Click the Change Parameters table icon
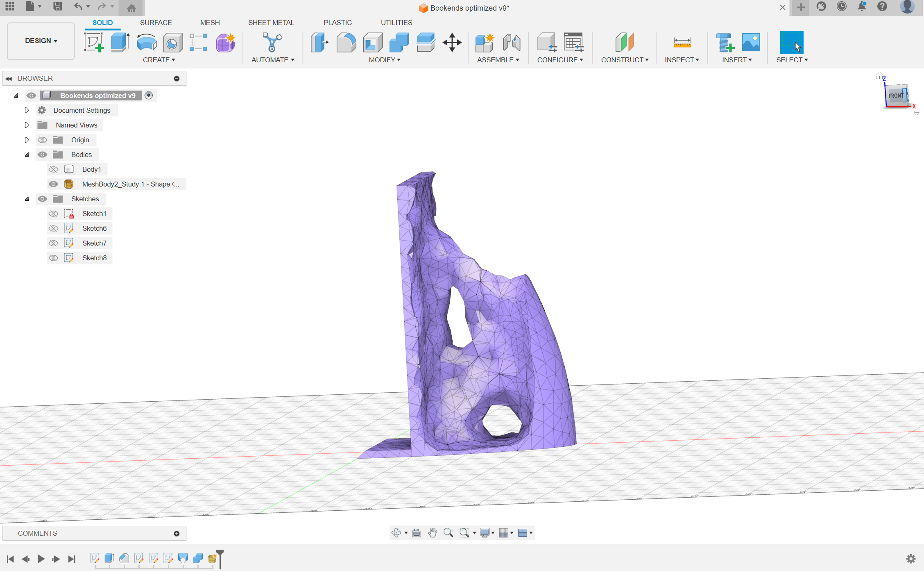924x571 pixels. point(573,42)
